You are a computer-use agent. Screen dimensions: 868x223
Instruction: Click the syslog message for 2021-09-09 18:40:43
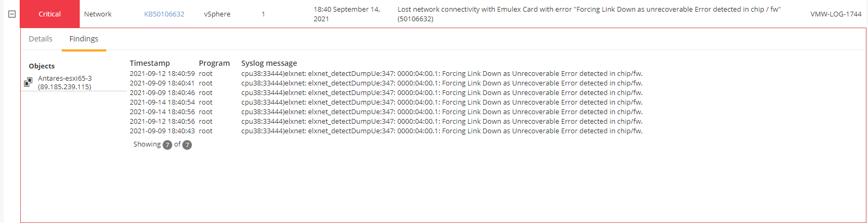442,131
